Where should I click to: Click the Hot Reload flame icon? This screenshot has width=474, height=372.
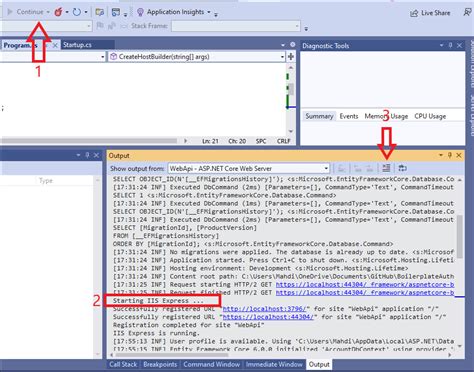pos(58,12)
